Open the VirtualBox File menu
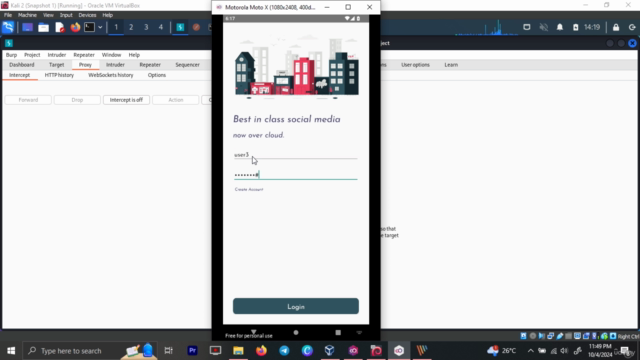Image resolution: width=640 pixels, height=360 pixels. pos(8,15)
